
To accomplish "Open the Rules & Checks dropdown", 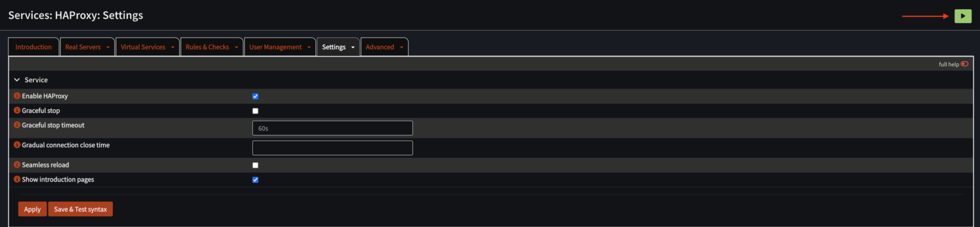I will (212, 47).
